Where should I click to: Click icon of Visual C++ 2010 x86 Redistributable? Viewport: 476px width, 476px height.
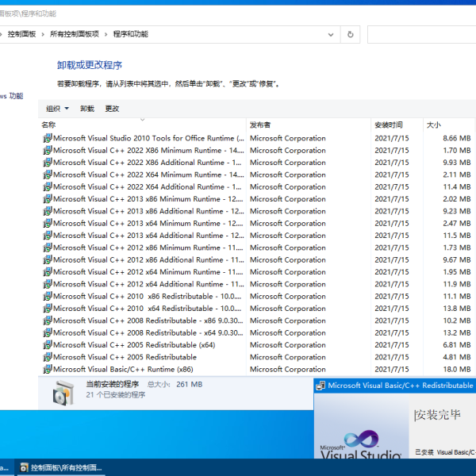tap(48, 296)
